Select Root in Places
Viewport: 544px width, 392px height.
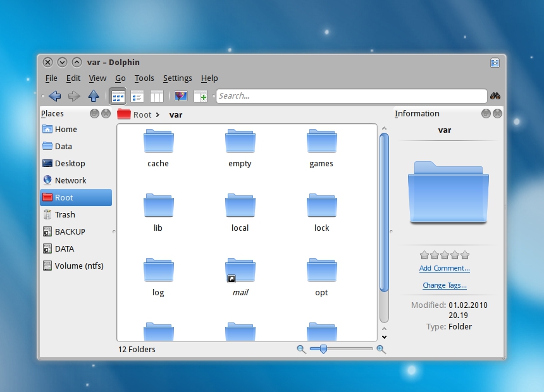(76, 197)
